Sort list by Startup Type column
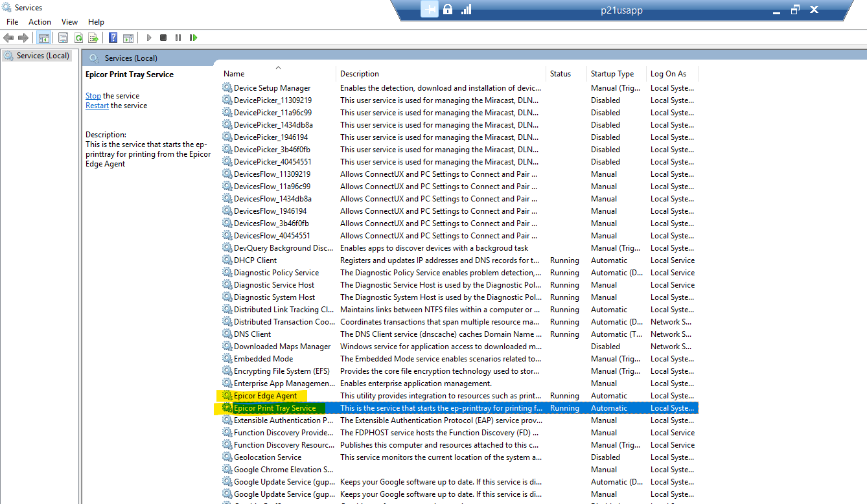The width and height of the screenshot is (867, 504). click(x=612, y=74)
